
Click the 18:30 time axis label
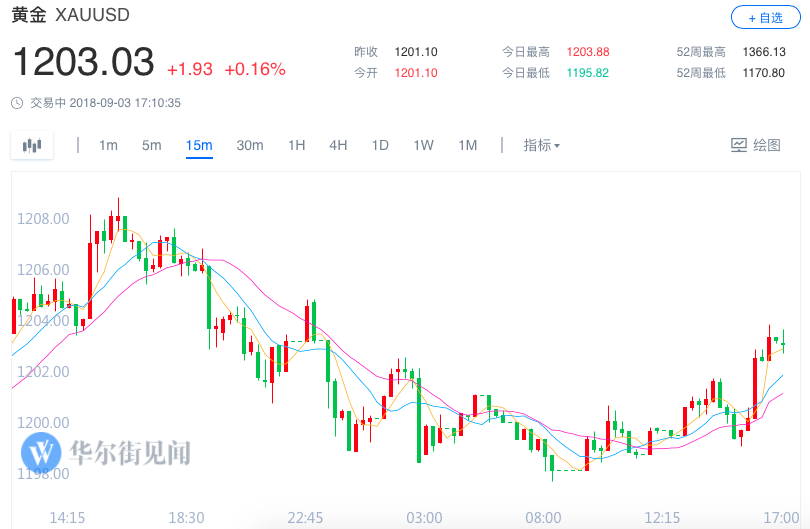(186, 518)
